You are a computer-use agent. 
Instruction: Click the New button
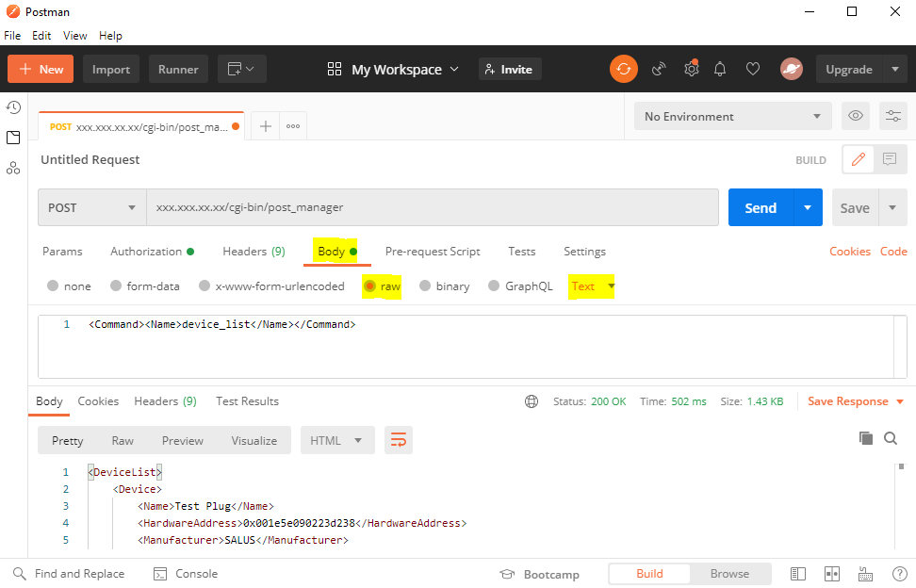coord(41,69)
